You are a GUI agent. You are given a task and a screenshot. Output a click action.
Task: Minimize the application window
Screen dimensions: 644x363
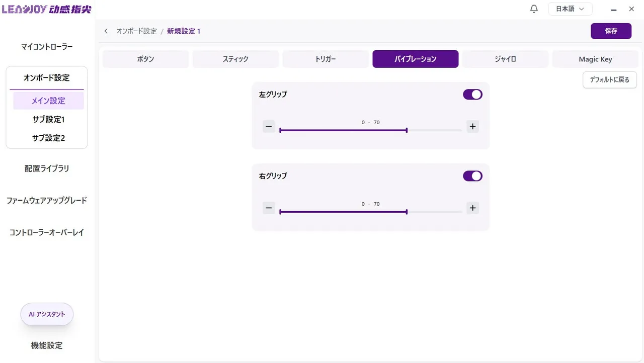(613, 9)
